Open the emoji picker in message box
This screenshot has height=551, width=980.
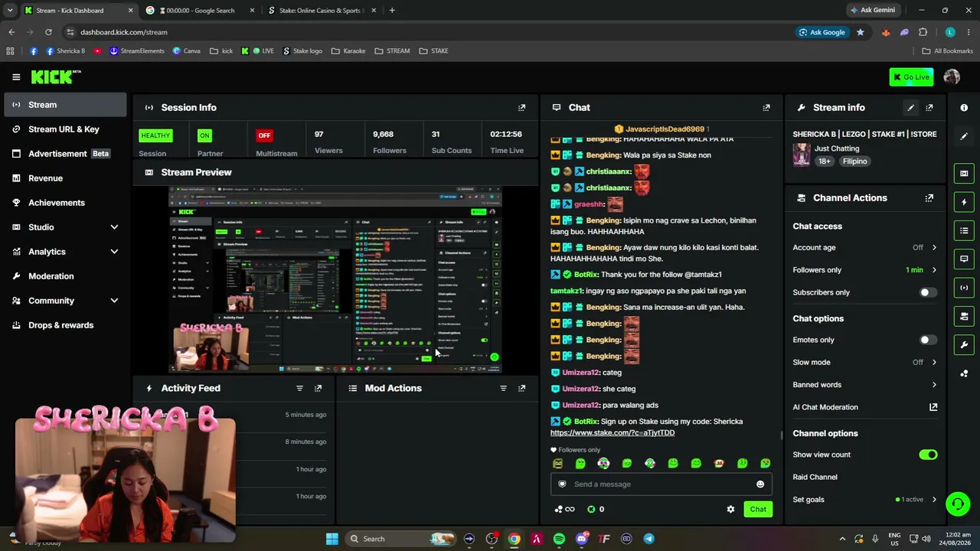click(x=760, y=484)
